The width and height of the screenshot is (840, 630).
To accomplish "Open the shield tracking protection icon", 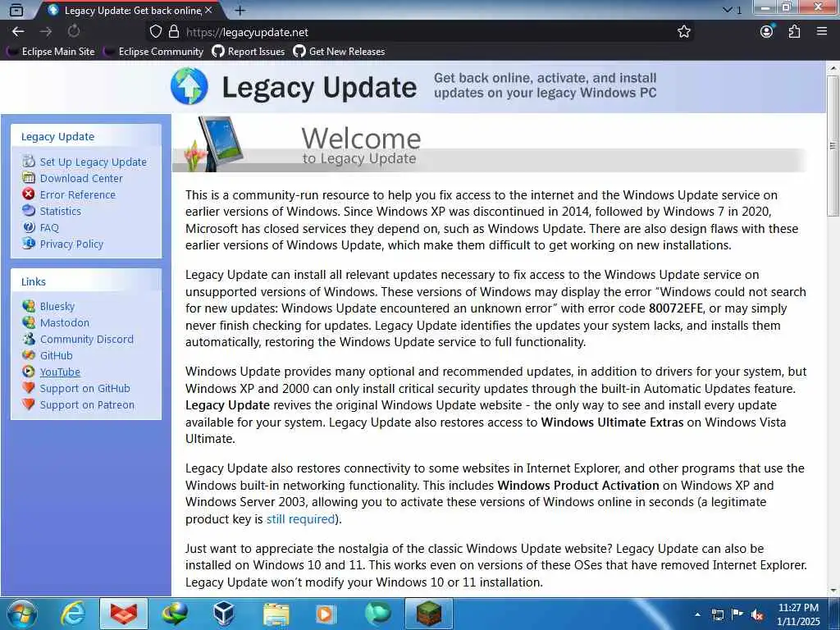I will click(x=155, y=32).
